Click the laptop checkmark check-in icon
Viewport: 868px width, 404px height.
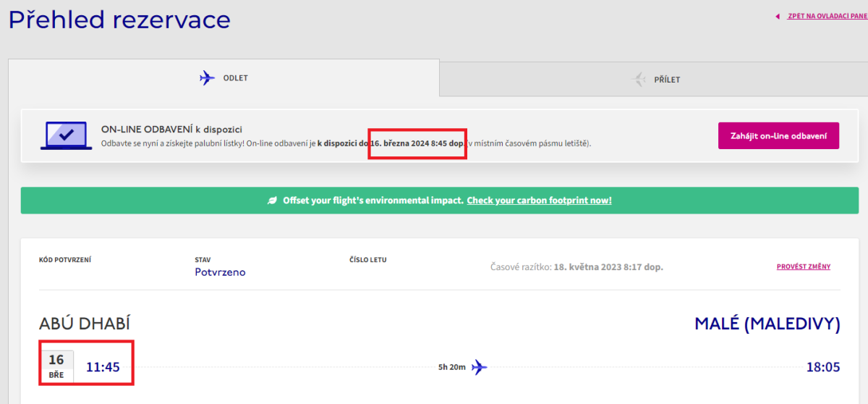(66, 135)
